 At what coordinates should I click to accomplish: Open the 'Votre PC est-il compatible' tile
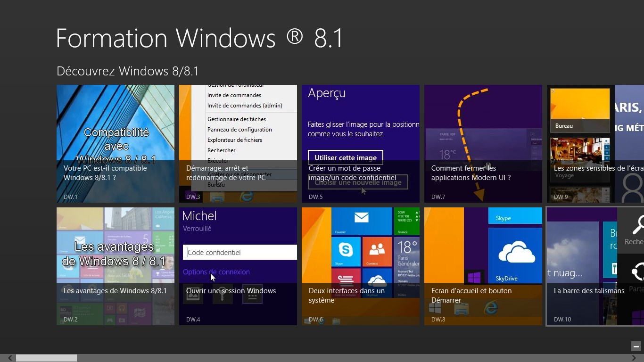116,144
